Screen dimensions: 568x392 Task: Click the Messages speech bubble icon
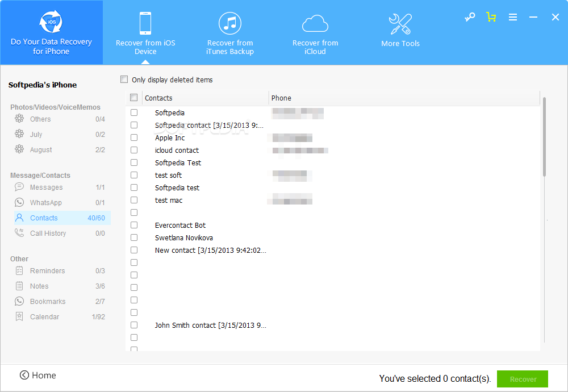[x=19, y=187]
